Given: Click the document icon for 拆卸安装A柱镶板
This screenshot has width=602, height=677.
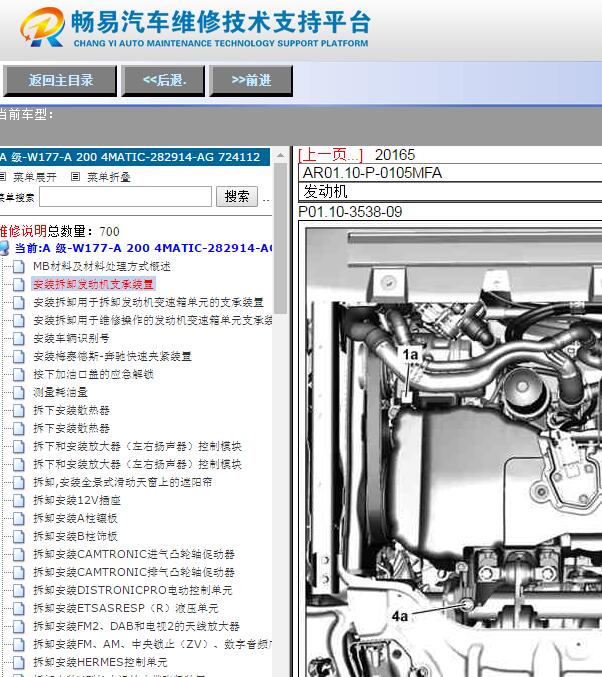Looking at the screenshot, I should point(19,518).
